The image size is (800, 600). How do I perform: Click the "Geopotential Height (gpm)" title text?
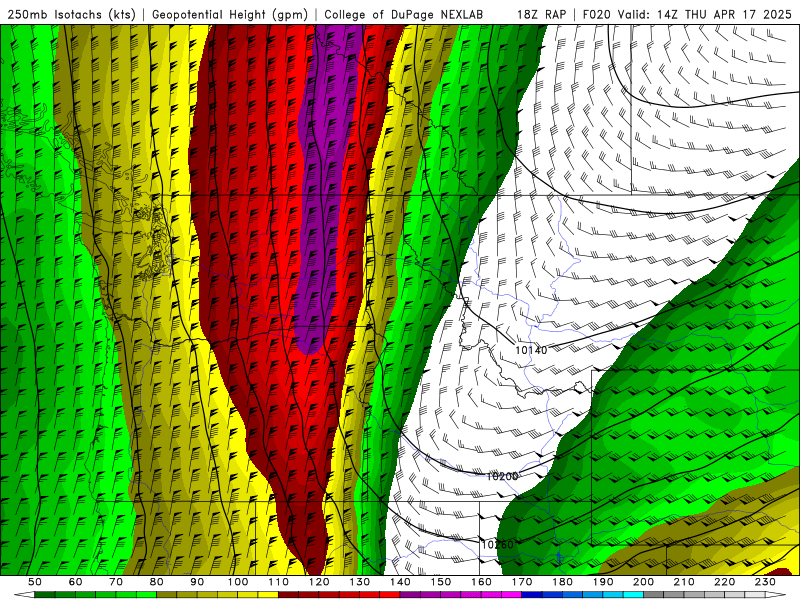230,14
